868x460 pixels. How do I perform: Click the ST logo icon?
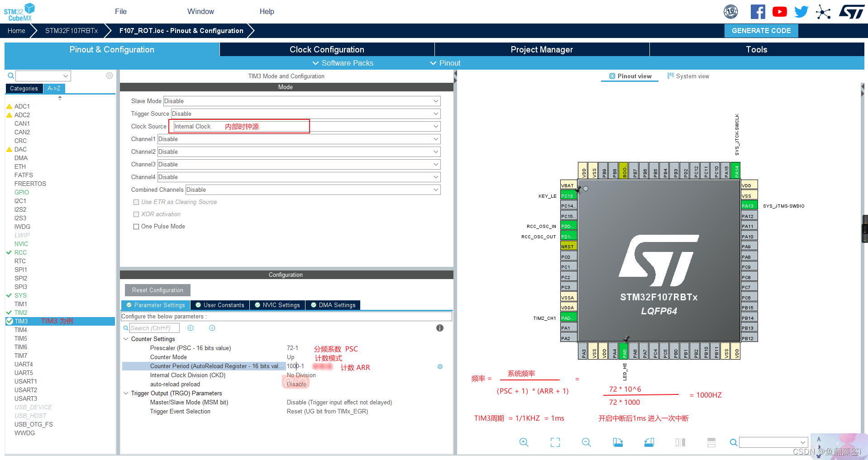click(852, 12)
